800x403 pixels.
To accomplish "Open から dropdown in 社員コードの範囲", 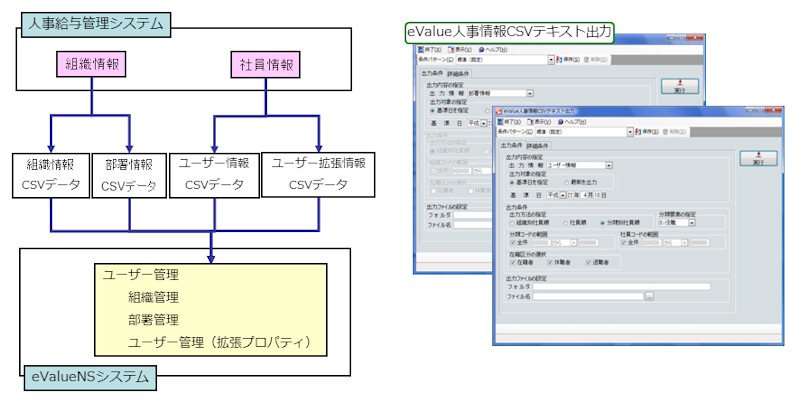I will [684, 243].
